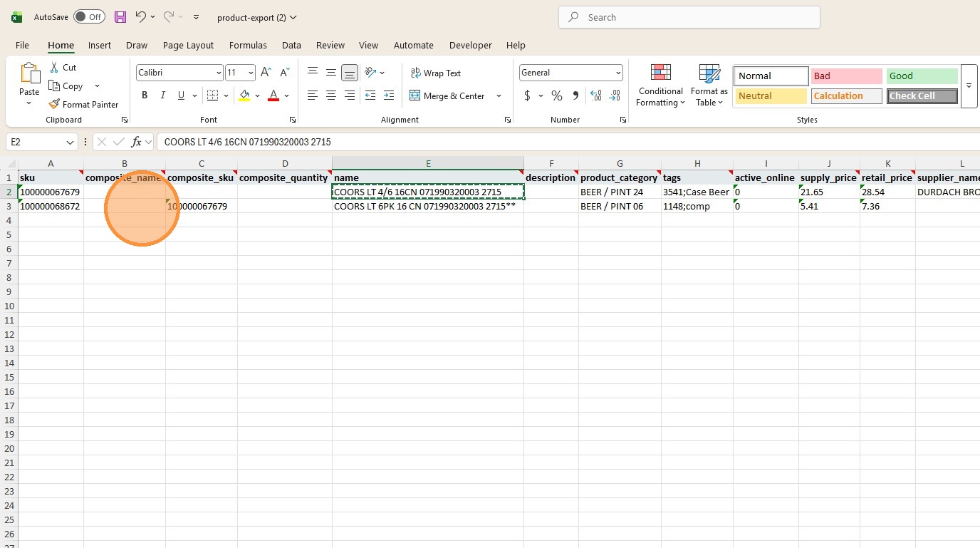Toggle bold formatting

pos(145,95)
